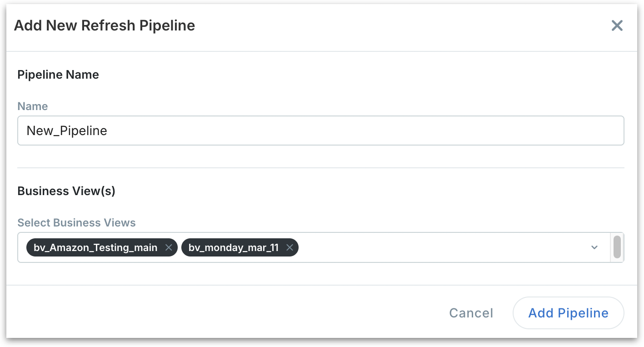Screen dimensions: 644x347
Task: Select the bv_monday_mar_11 tag label
Action: (x=233, y=248)
